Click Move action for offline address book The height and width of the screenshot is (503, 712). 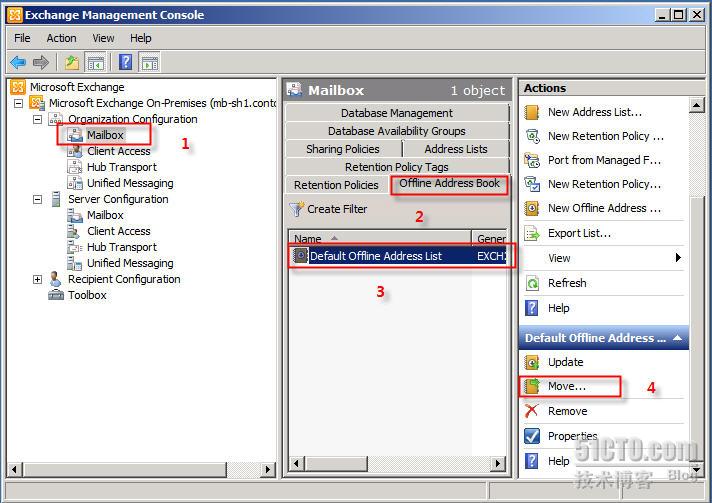click(x=567, y=386)
